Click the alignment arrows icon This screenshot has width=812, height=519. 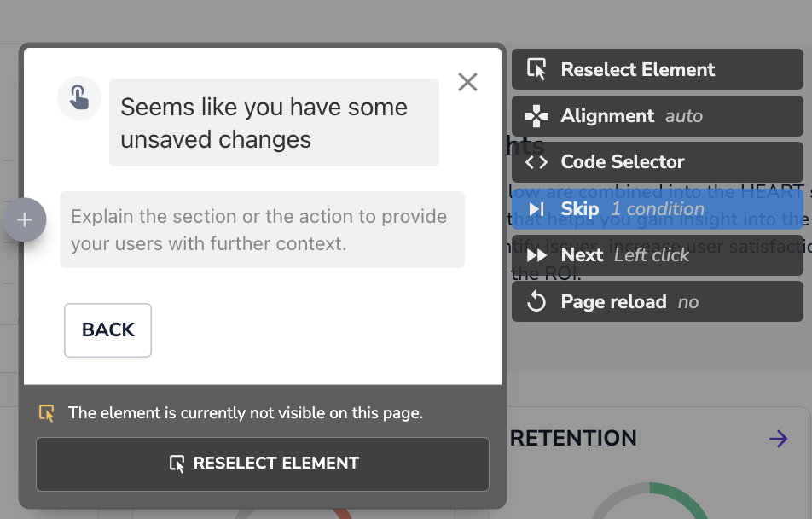[536, 116]
